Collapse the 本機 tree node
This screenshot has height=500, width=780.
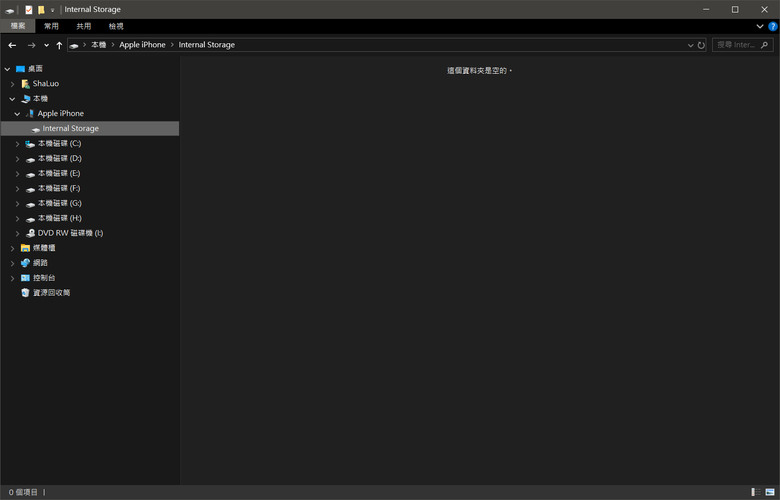click(12, 99)
